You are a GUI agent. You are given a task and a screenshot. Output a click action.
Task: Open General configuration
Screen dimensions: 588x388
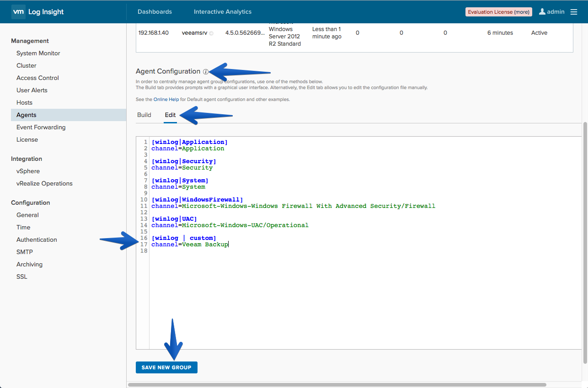click(x=27, y=215)
